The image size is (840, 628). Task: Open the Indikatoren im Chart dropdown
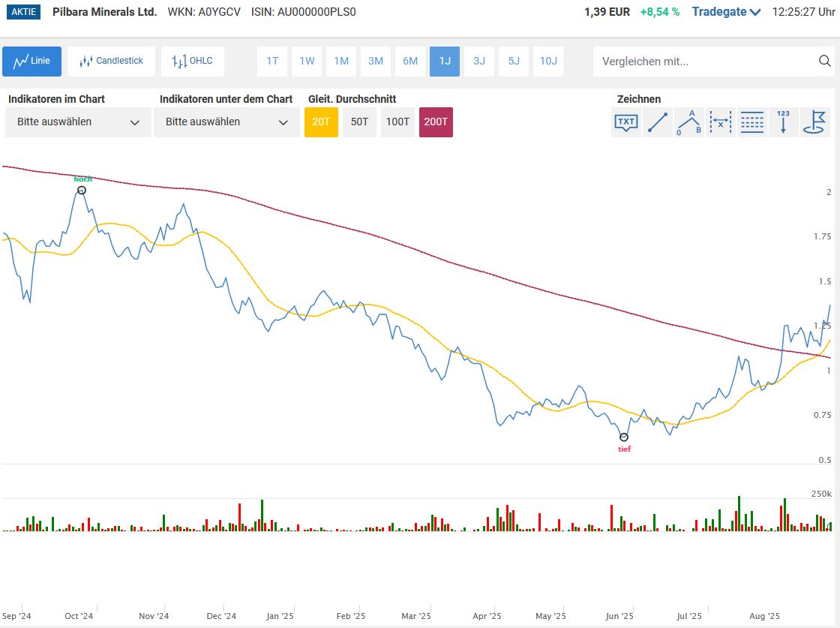click(78, 122)
